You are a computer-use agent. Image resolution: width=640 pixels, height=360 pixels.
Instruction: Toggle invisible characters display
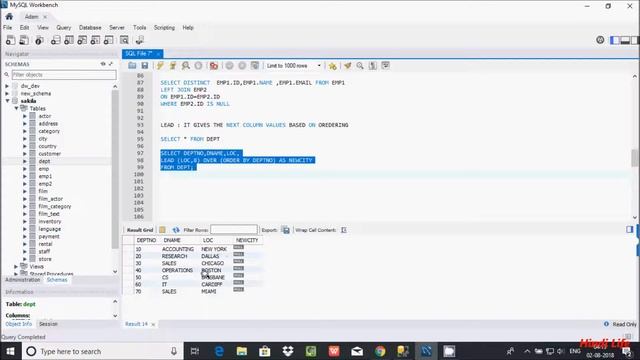tap(373, 66)
